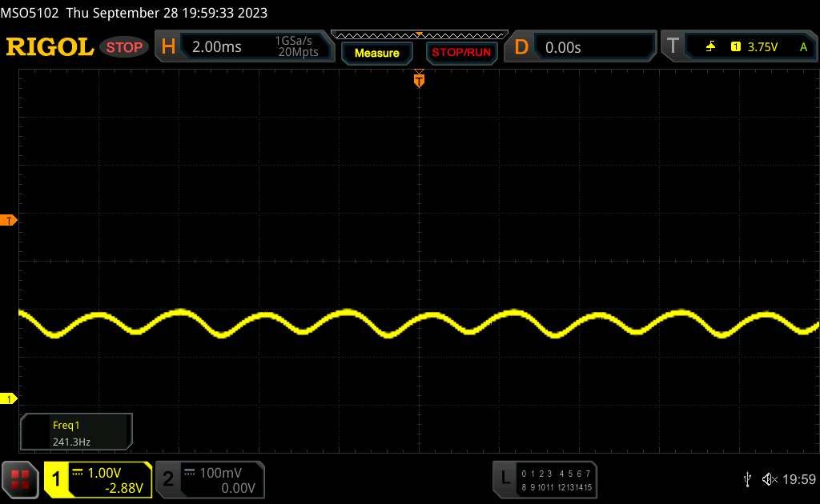
Task: Click the waveform memory position bar
Action: [x=420, y=35]
